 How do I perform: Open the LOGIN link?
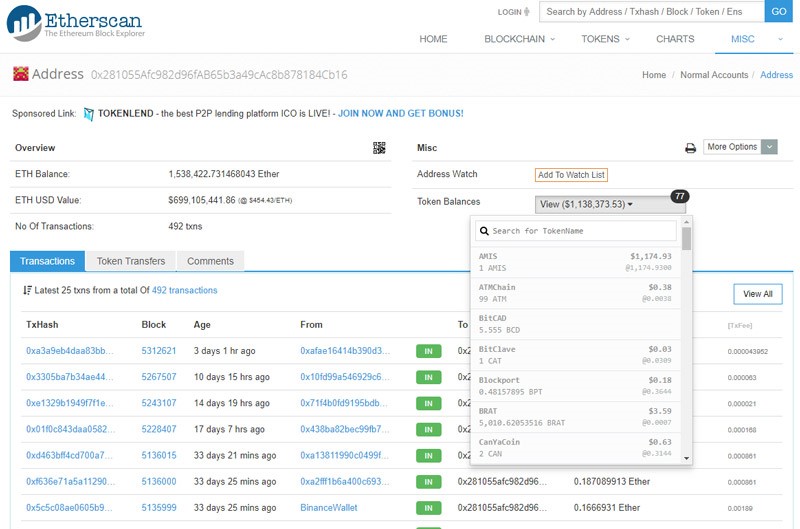click(x=509, y=12)
